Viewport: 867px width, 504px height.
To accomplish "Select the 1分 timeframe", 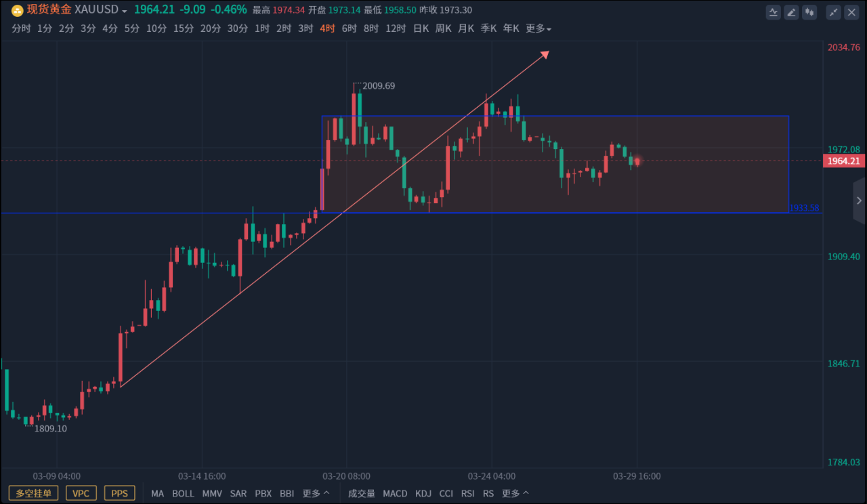I will coord(45,28).
